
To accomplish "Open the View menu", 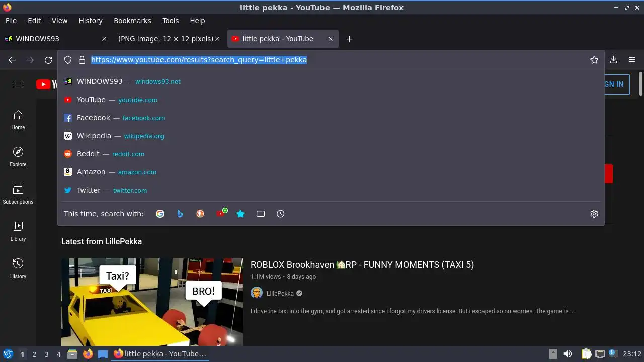I will coord(59,21).
